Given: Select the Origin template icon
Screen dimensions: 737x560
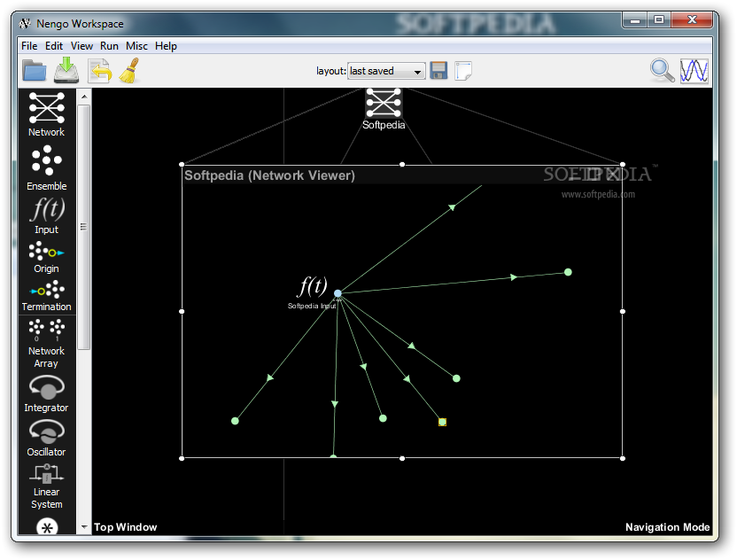Looking at the screenshot, I should (x=47, y=252).
